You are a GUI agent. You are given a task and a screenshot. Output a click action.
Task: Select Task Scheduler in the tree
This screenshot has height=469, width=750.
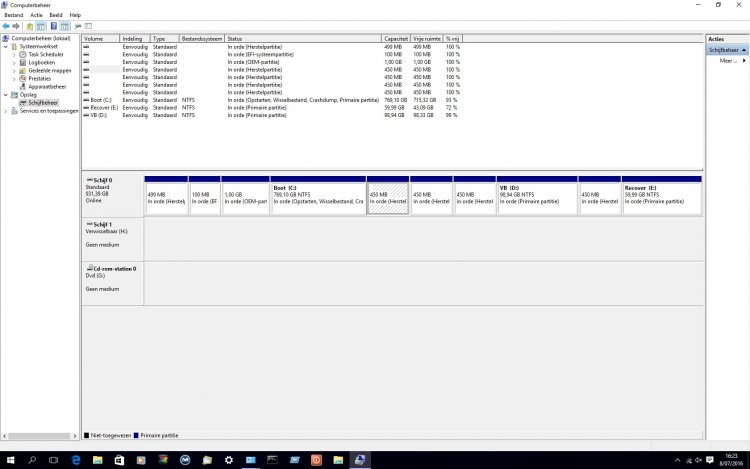coord(46,55)
